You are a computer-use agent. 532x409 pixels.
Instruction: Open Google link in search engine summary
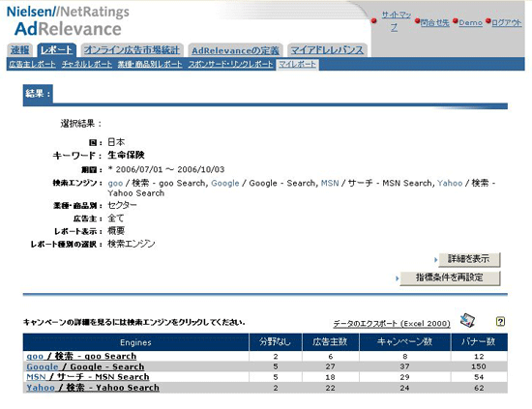225,183
